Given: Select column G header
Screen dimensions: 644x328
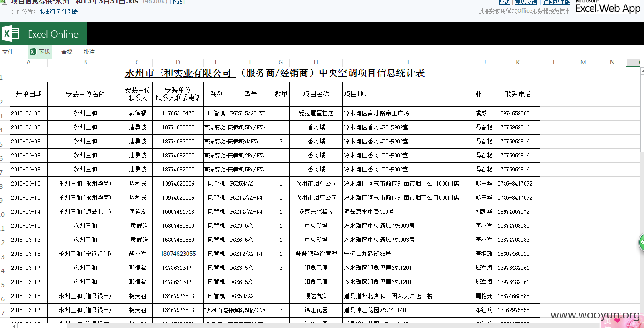Looking at the screenshot, I should pyautogui.click(x=281, y=62).
